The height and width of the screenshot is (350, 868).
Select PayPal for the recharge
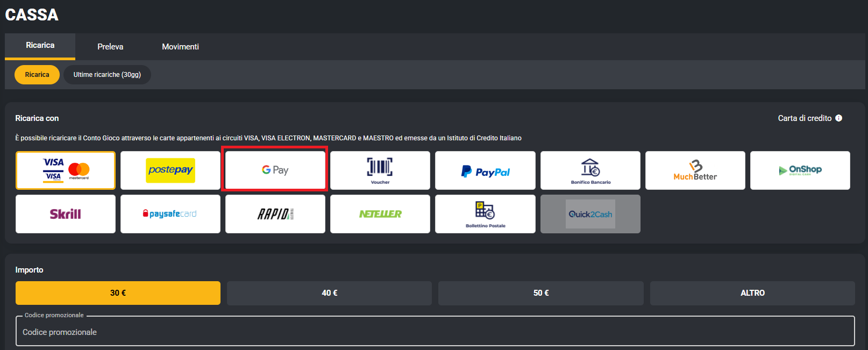pyautogui.click(x=485, y=170)
